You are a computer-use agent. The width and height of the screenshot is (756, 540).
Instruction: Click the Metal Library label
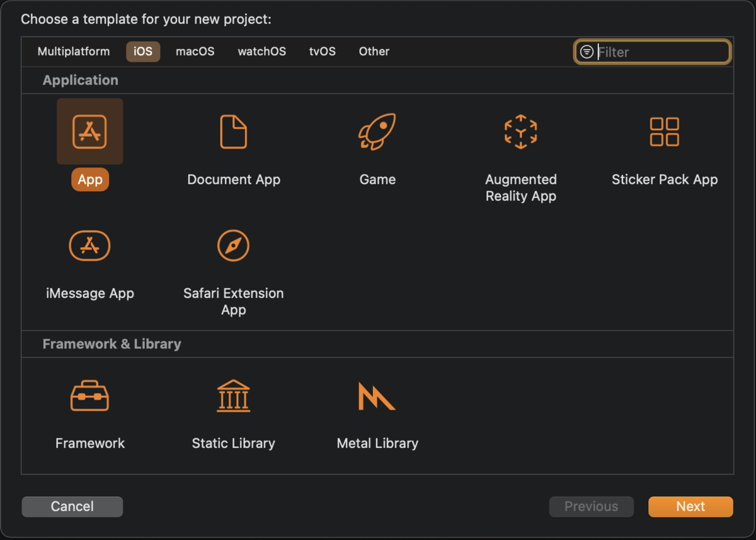click(377, 443)
